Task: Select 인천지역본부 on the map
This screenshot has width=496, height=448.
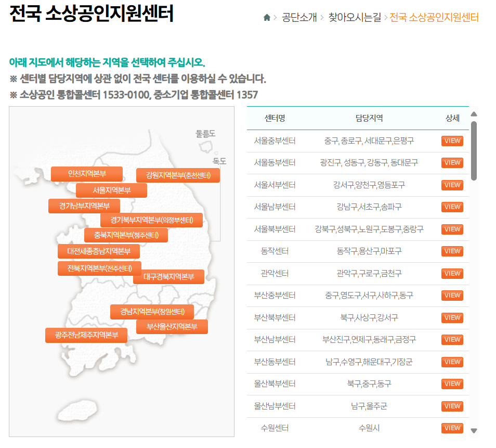Action: [x=87, y=174]
